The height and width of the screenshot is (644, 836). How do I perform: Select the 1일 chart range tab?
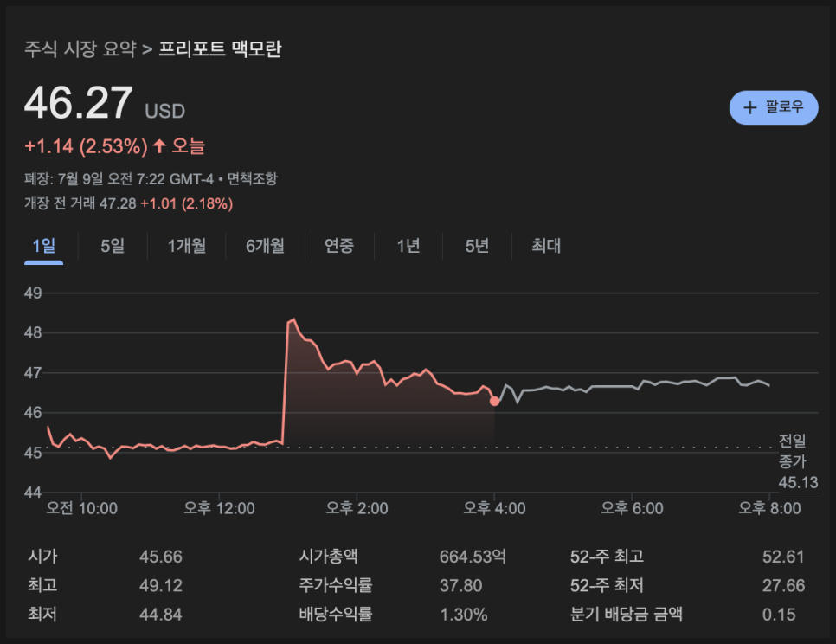point(44,247)
